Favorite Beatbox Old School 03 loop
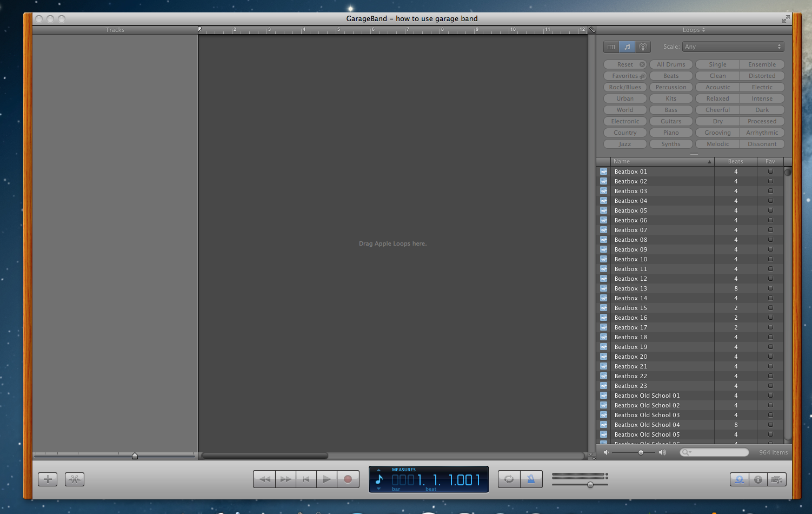Screen dimensions: 812x514 [x=770, y=415]
